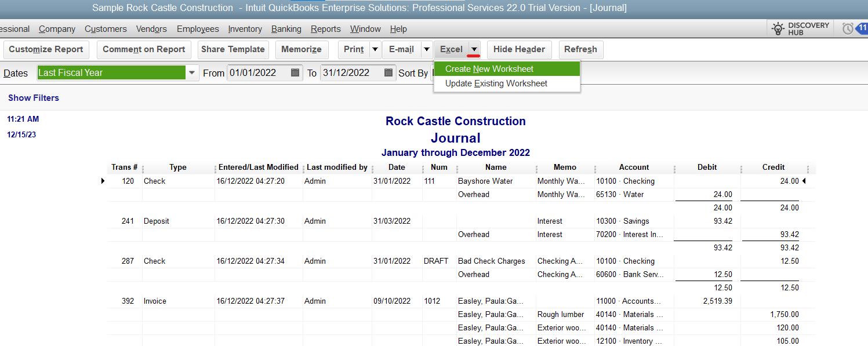Click the Print button

point(354,50)
